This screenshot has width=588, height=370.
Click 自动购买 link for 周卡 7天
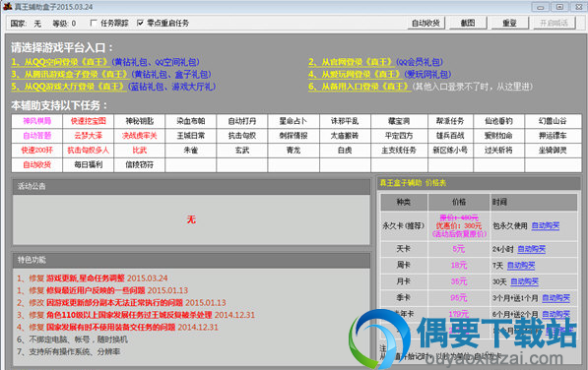[x=521, y=266]
